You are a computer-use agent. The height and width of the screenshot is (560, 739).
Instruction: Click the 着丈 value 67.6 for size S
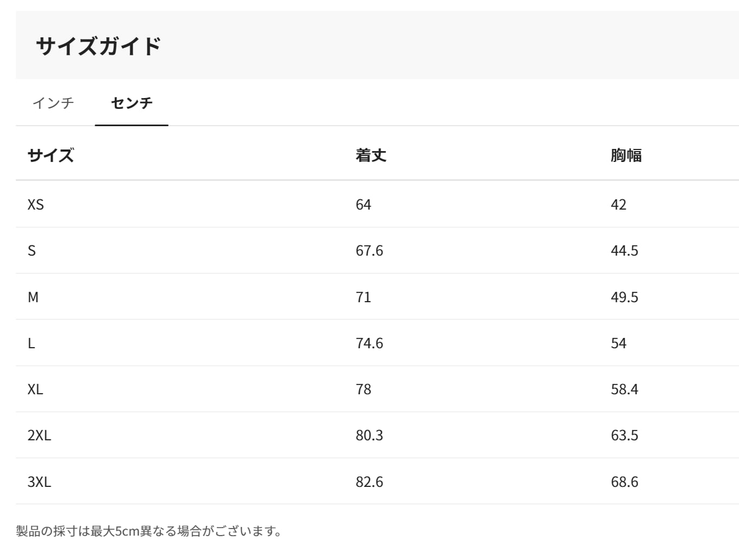[x=369, y=251]
